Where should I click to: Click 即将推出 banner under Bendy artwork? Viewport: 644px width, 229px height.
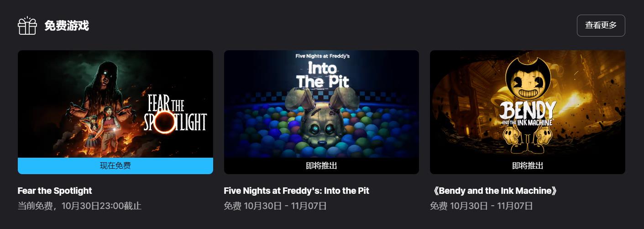click(x=527, y=166)
